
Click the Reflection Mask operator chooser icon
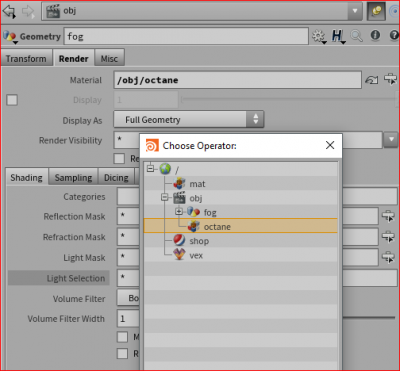click(x=388, y=216)
